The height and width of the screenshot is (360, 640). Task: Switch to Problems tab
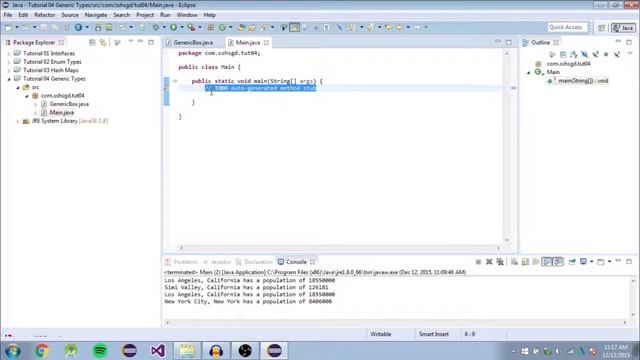click(x=181, y=262)
